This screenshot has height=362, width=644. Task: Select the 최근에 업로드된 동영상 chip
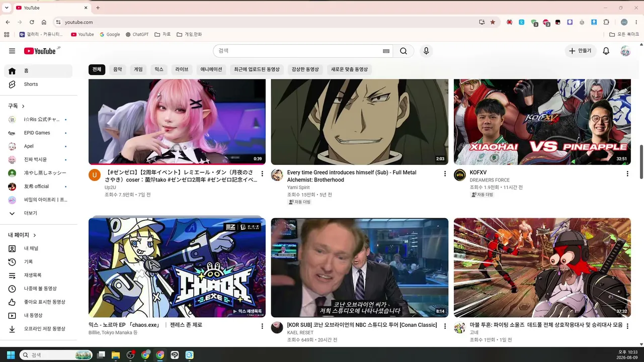(x=257, y=69)
